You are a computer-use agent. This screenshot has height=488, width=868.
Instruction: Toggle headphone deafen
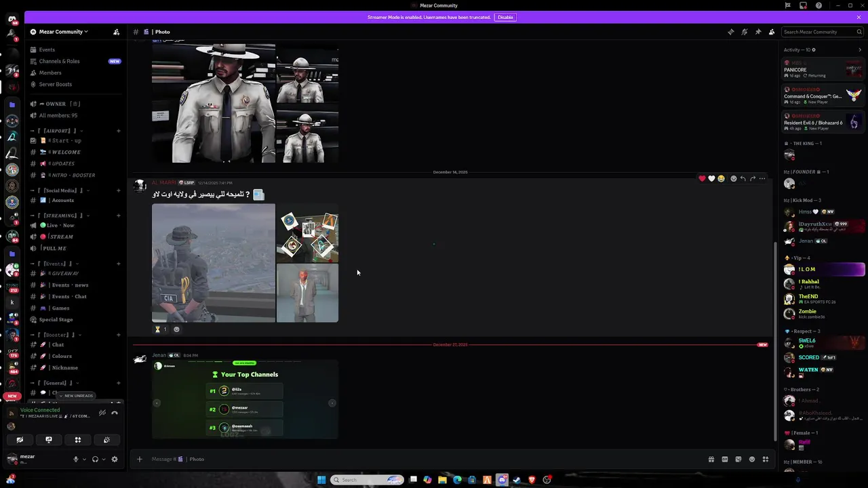point(95,459)
